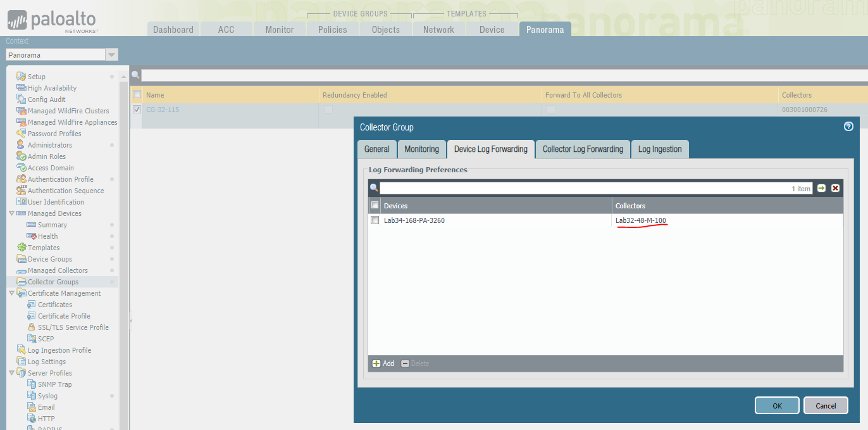Screen dimensions: 868x430
Task: Click the Lab32-48-M-100 collector cell
Action: (x=641, y=220)
